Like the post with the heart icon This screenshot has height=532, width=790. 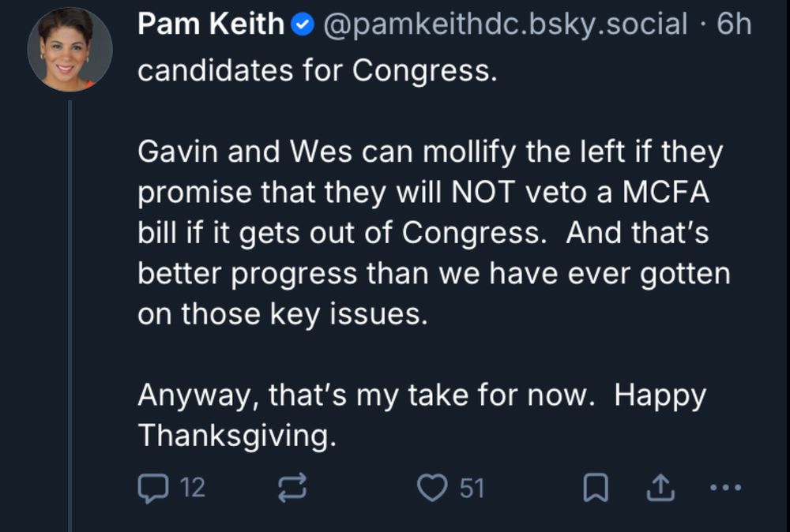[x=432, y=489]
